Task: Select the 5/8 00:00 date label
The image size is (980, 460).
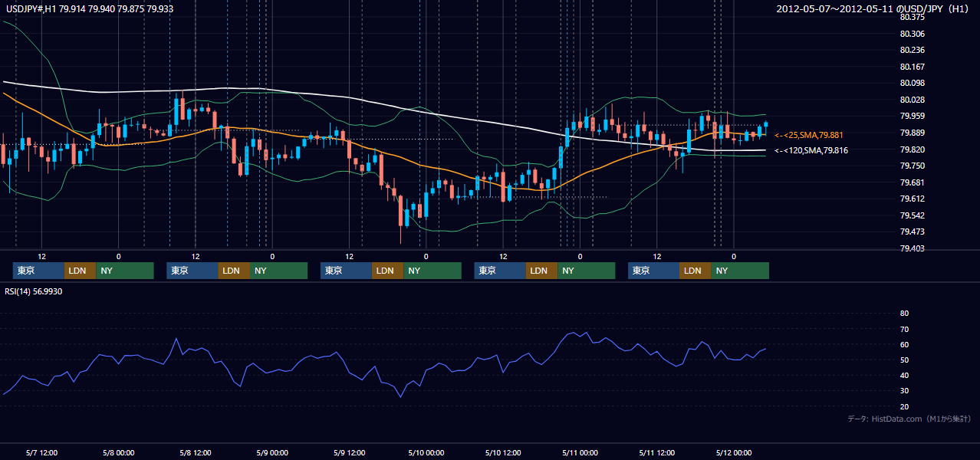Action: pyautogui.click(x=119, y=452)
